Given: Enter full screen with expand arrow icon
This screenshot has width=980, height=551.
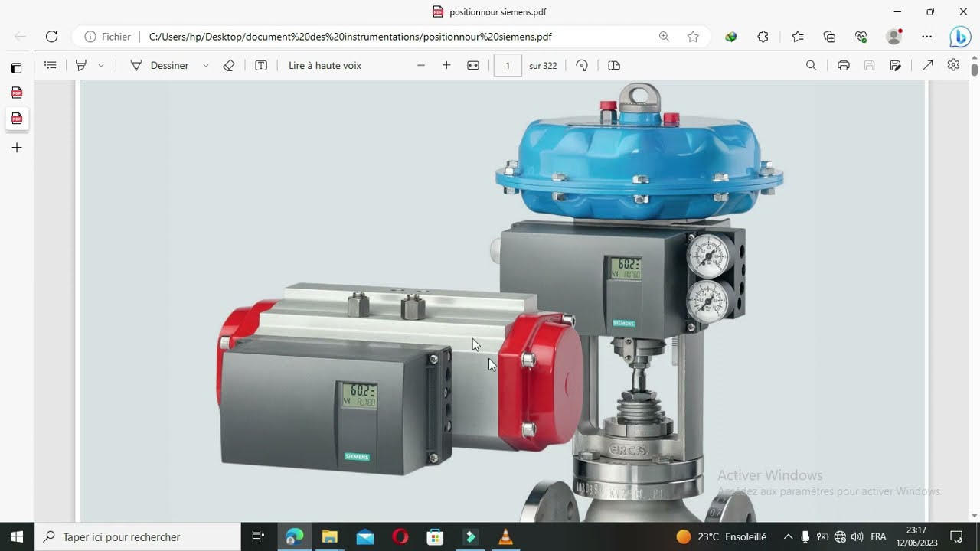Looking at the screenshot, I should pyautogui.click(x=927, y=66).
